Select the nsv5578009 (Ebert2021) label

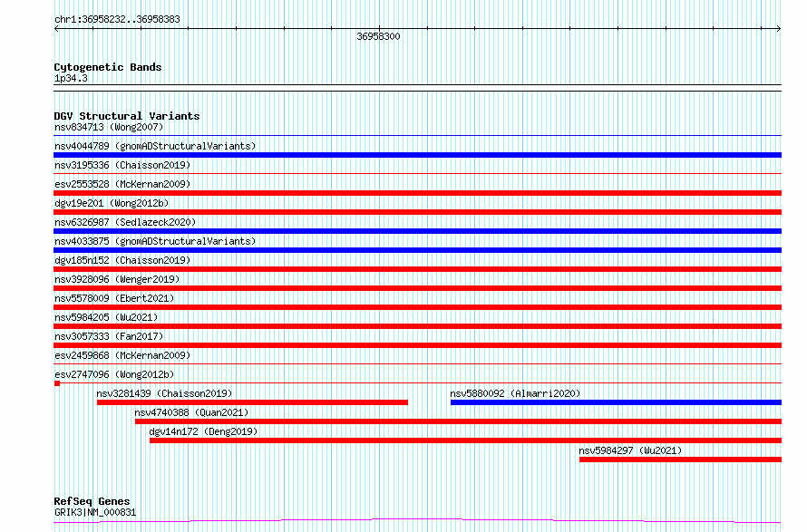tap(114, 298)
